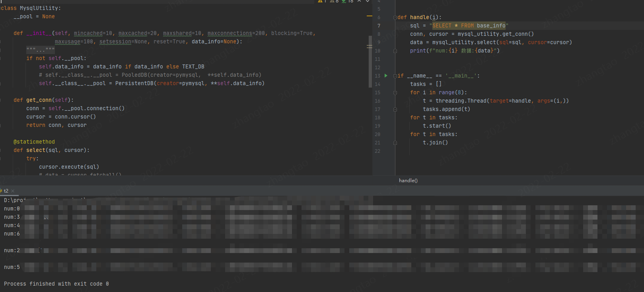Click 'def select(sql, cursor):' definition

click(x=52, y=150)
